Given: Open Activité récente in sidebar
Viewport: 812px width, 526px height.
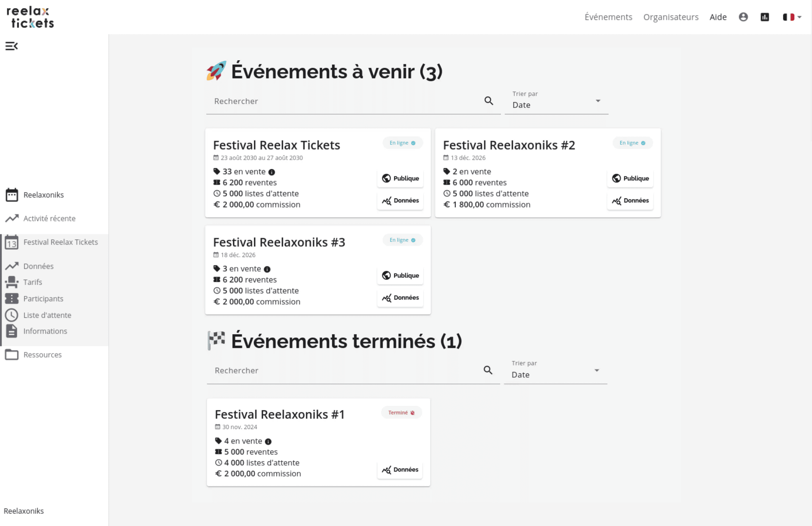Looking at the screenshot, I should coord(49,218).
